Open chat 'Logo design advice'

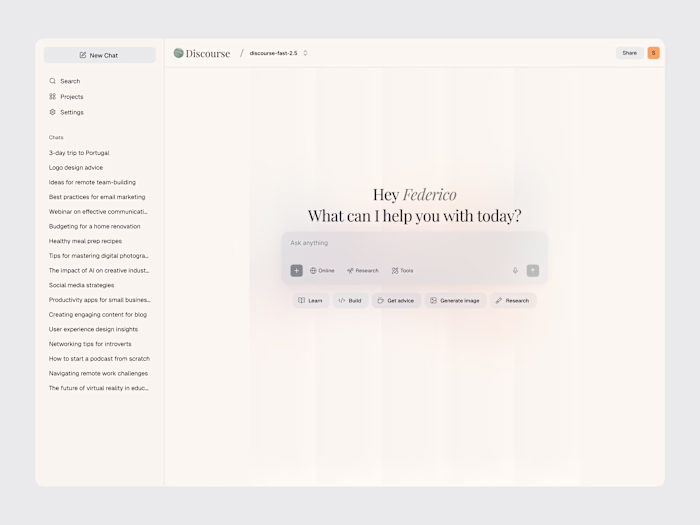[76, 167]
